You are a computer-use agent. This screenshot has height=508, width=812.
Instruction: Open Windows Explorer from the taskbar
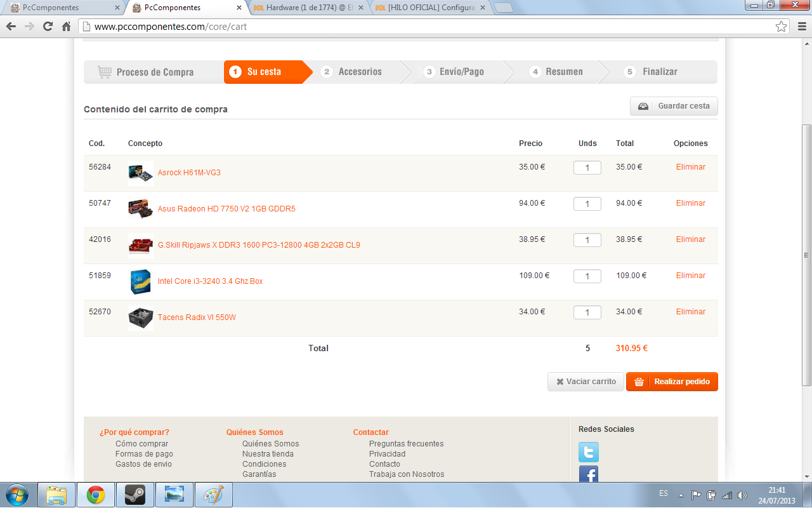pyautogui.click(x=57, y=495)
